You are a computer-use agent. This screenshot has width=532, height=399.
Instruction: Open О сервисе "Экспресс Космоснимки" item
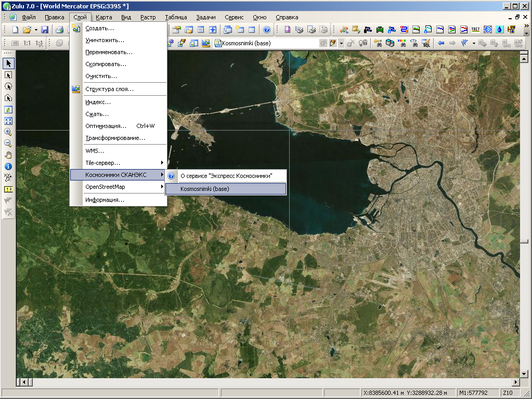(225, 176)
